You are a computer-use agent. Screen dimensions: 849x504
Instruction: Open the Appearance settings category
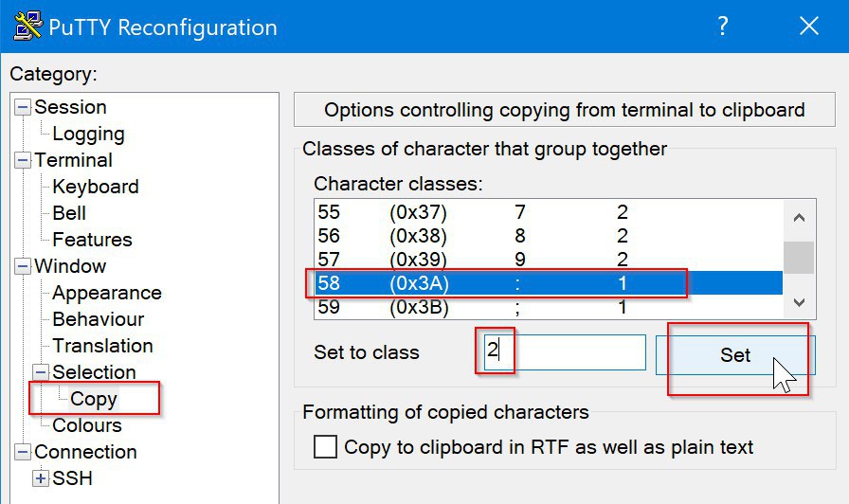(107, 293)
